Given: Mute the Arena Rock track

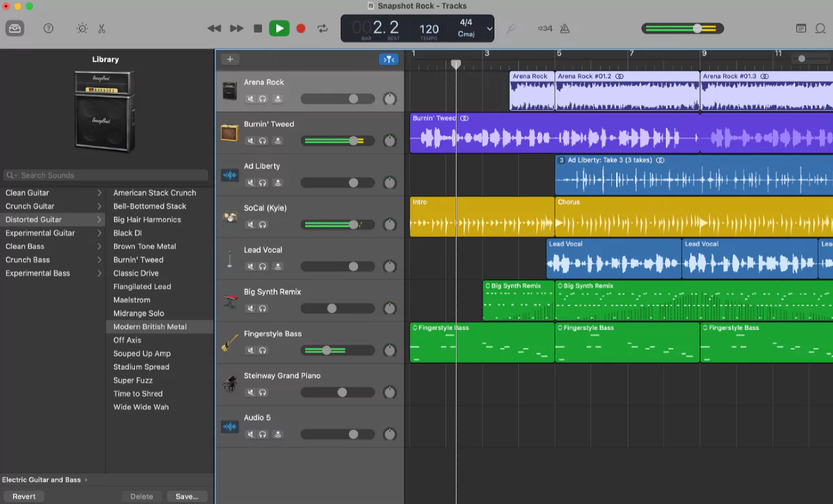Looking at the screenshot, I should pos(250,99).
